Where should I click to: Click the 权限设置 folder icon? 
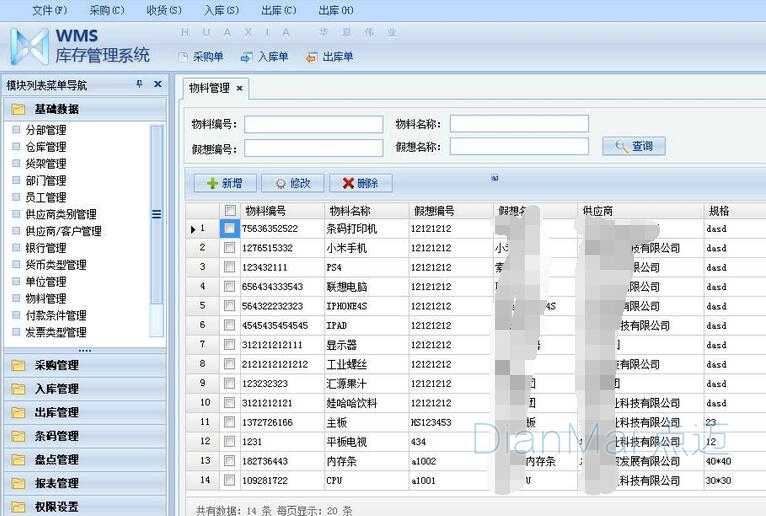pos(18,507)
